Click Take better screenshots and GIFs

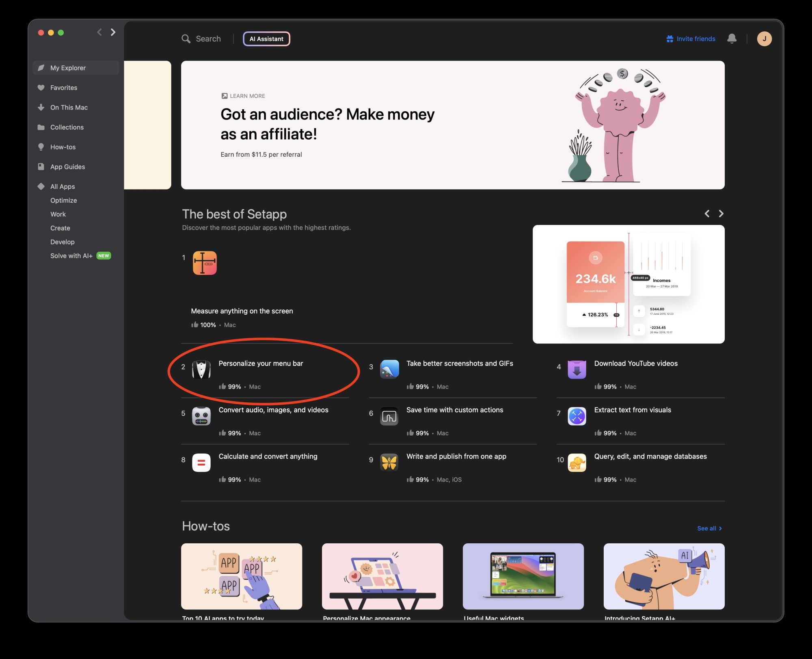(x=460, y=363)
